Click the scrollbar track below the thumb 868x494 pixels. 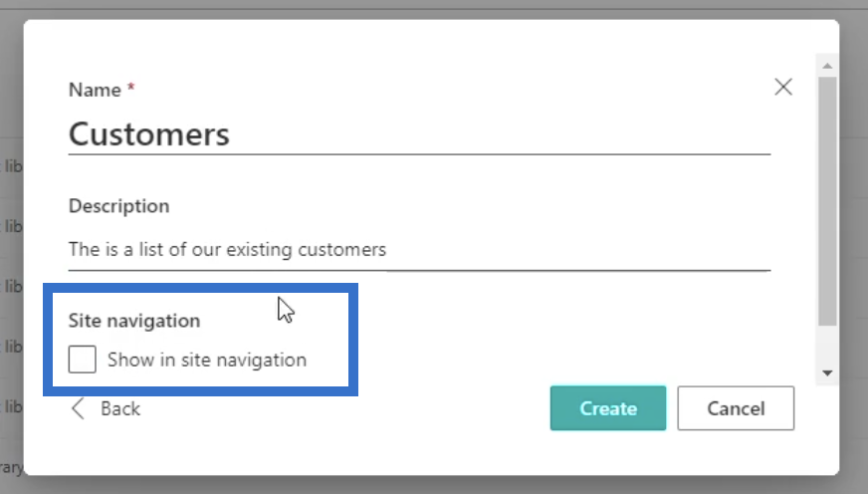pos(827,346)
